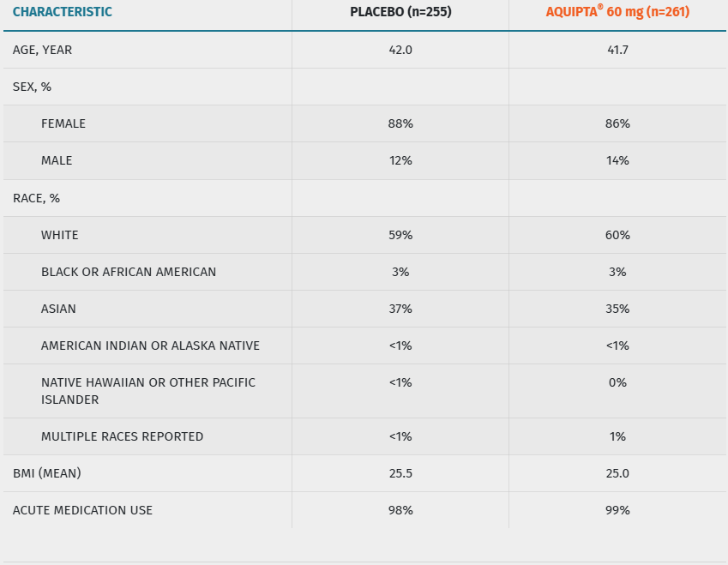Image resolution: width=728 pixels, height=565 pixels.
Task: Select the 14% male AQUIPTA cell
Action: [x=617, y=160]
